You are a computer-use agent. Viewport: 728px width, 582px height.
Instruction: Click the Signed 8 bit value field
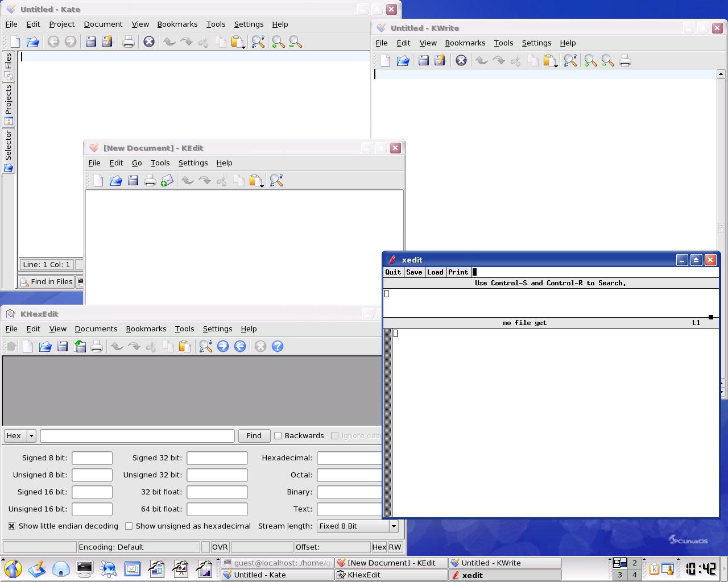point(92,458)
